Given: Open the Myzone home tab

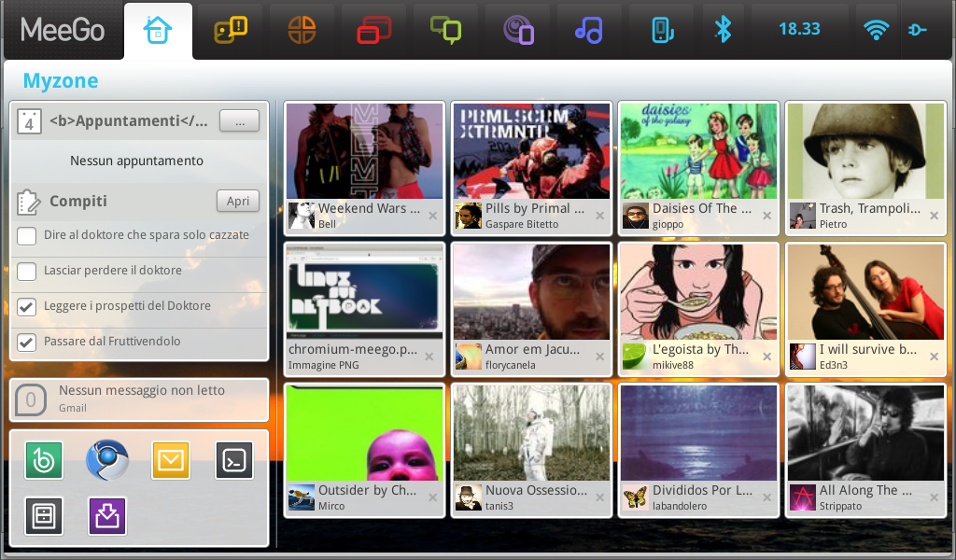Looking at the screenshot, I should point(158,30).
